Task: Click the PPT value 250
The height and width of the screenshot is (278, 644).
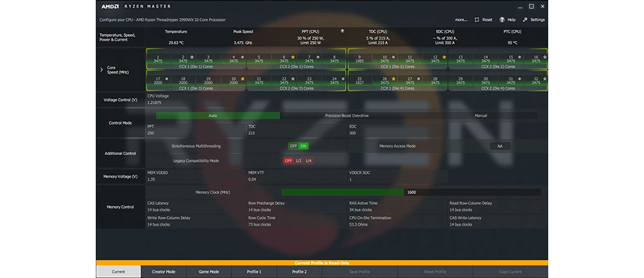Action: [151, 133]
